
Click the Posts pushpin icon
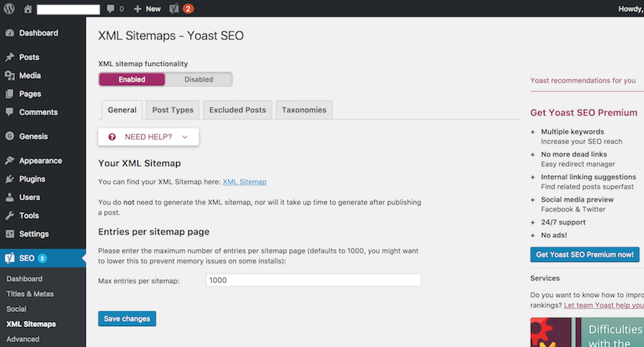click(x=10, y=57)
